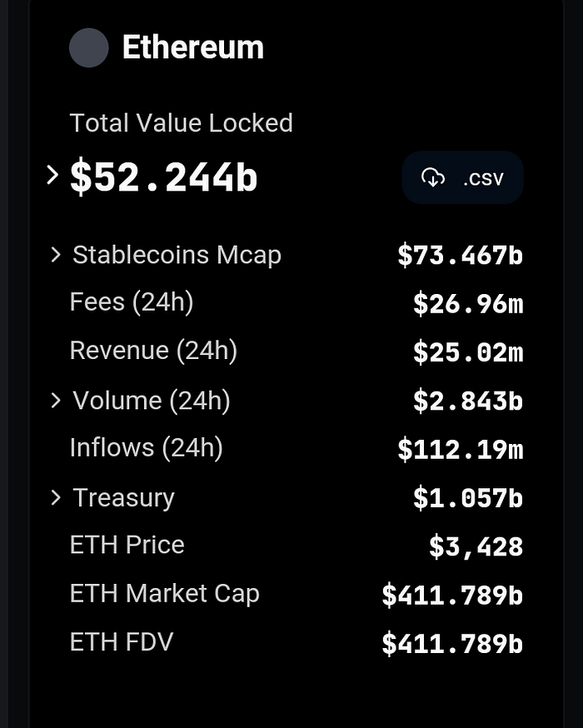Expand the Volume (24h) chevron
583x728 pixels.
coord(56,401)
